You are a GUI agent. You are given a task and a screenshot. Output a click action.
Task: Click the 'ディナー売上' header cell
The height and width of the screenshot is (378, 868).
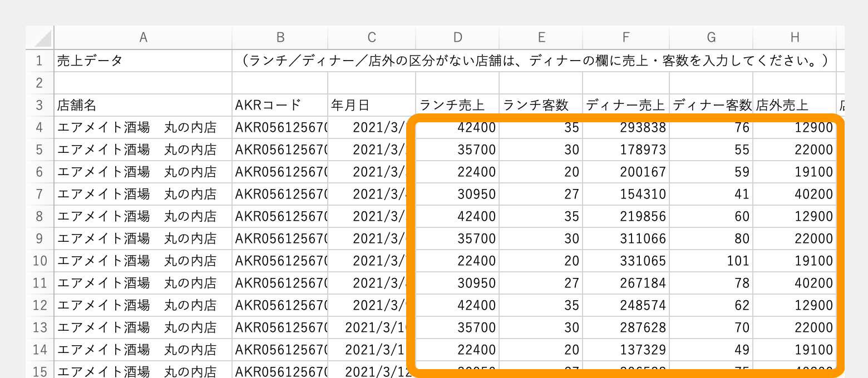(626, 105)
